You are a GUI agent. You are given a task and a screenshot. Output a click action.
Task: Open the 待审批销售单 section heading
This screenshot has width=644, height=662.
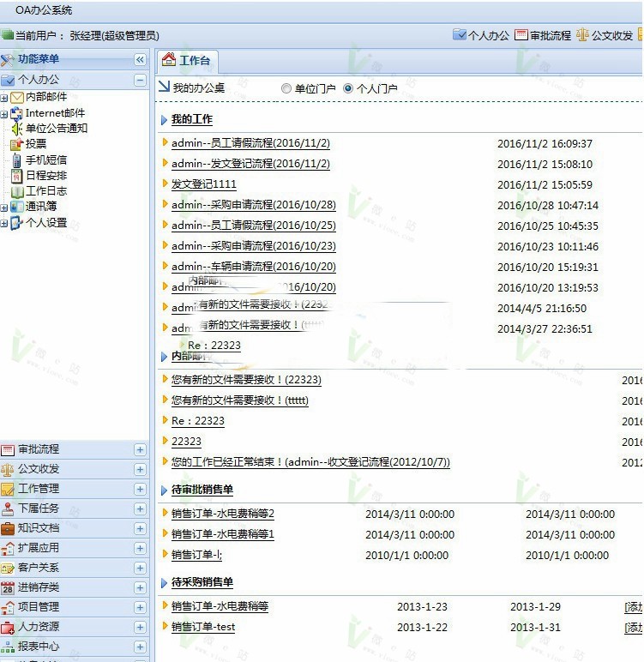[x=202, y=490]
